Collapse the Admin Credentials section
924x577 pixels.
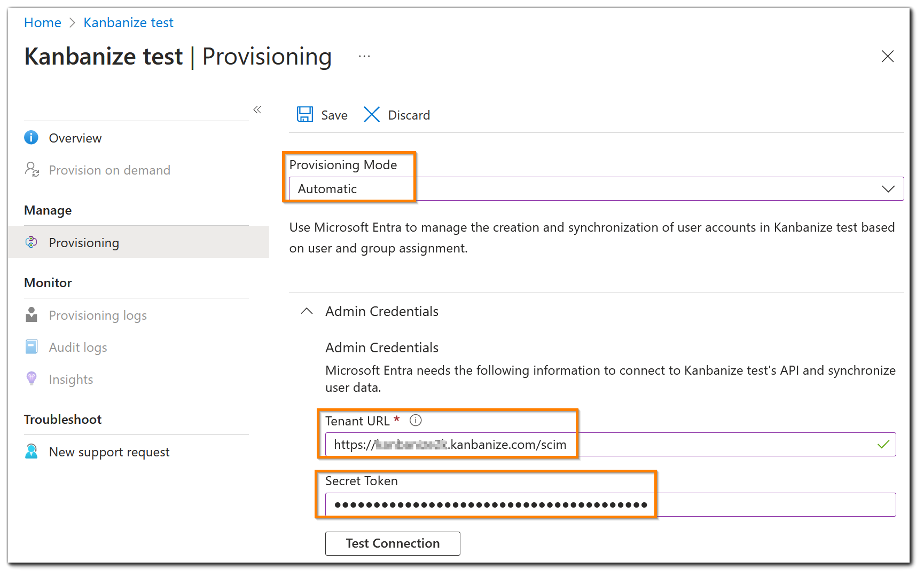tap(307, 311)
